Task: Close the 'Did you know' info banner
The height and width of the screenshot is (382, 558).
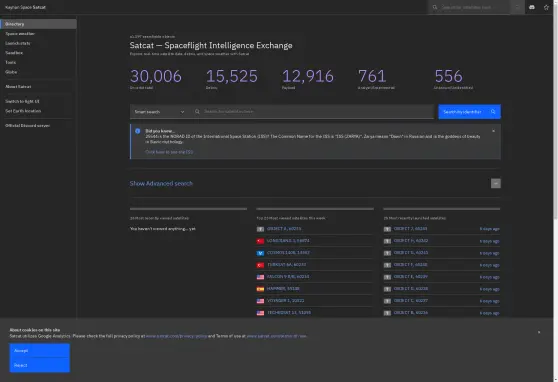Action: (493, 131)
